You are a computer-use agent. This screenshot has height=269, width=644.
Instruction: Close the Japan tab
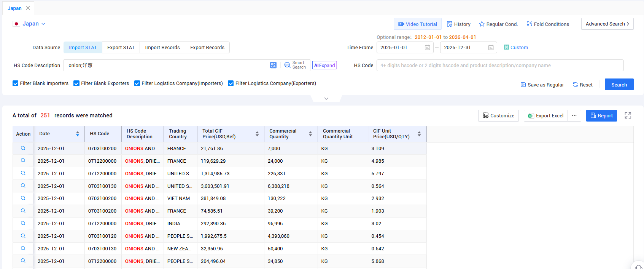tap(28, 8)
